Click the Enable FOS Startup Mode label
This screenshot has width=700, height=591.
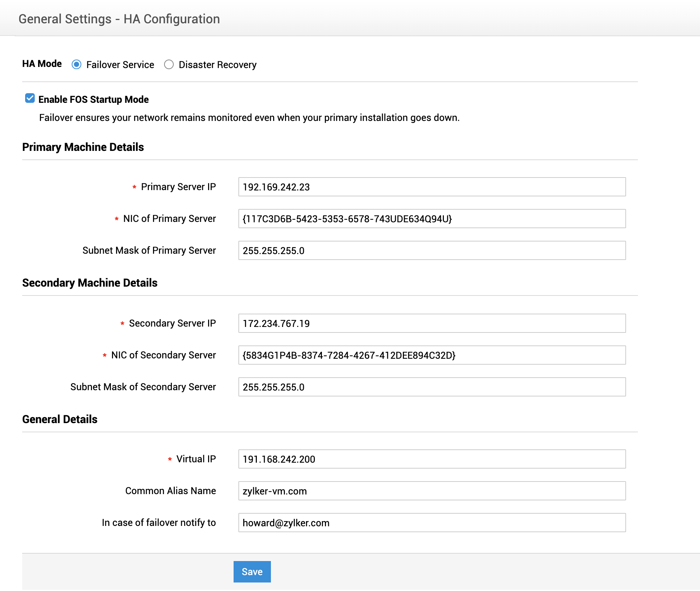pyautogui.click(x=94, y=99)
